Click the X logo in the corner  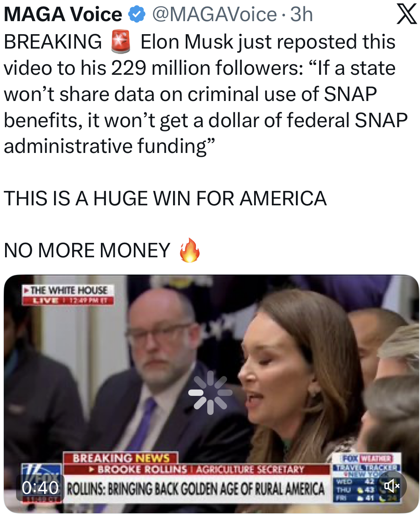pyautogui.click(x=407, y=14)
